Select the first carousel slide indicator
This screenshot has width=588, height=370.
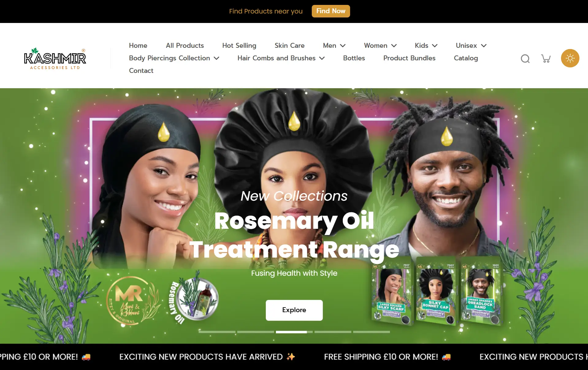217,332
